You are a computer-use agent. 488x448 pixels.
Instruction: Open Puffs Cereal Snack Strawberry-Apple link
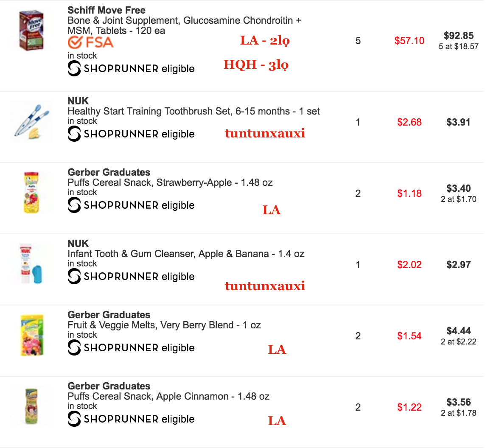click(x=170, y=182)
